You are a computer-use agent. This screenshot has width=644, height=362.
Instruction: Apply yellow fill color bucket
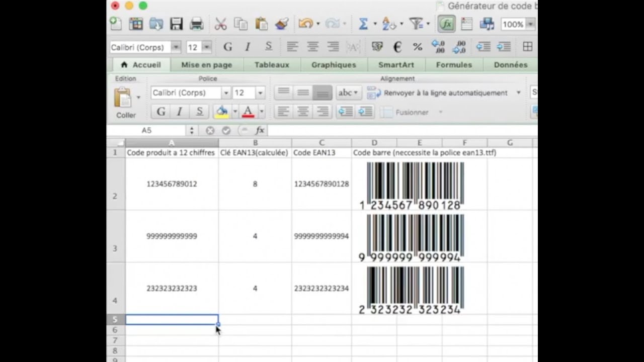(x=221, y=112)
